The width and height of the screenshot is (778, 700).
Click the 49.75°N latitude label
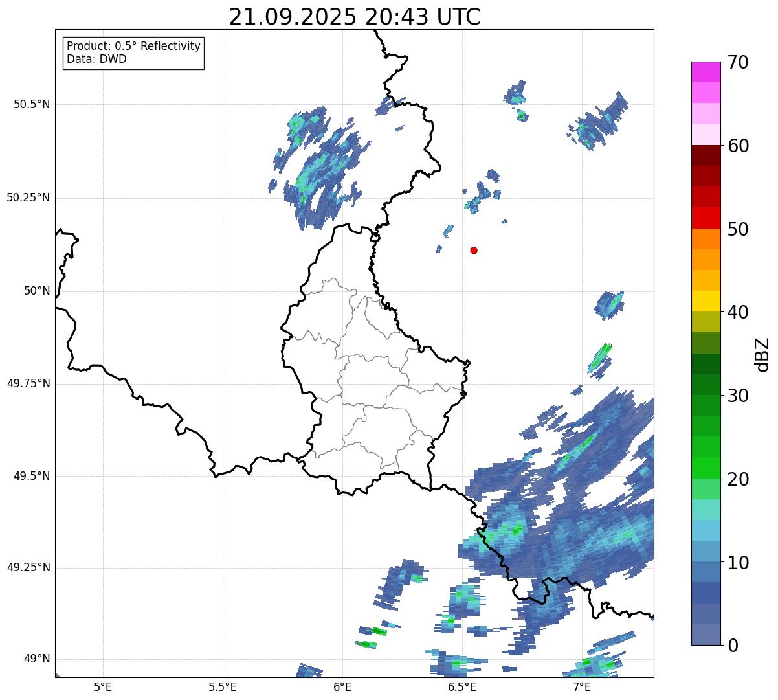(x=28, y=383)
